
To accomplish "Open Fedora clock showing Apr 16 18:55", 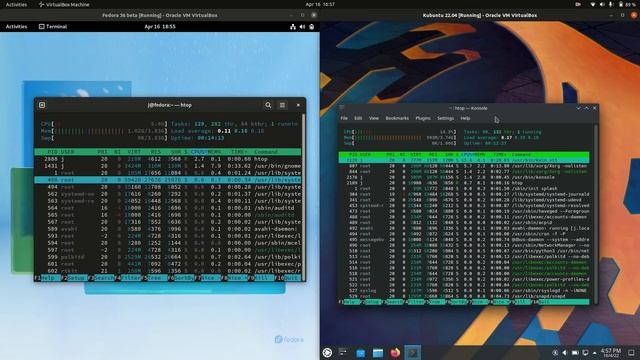I will pos(160,27).
